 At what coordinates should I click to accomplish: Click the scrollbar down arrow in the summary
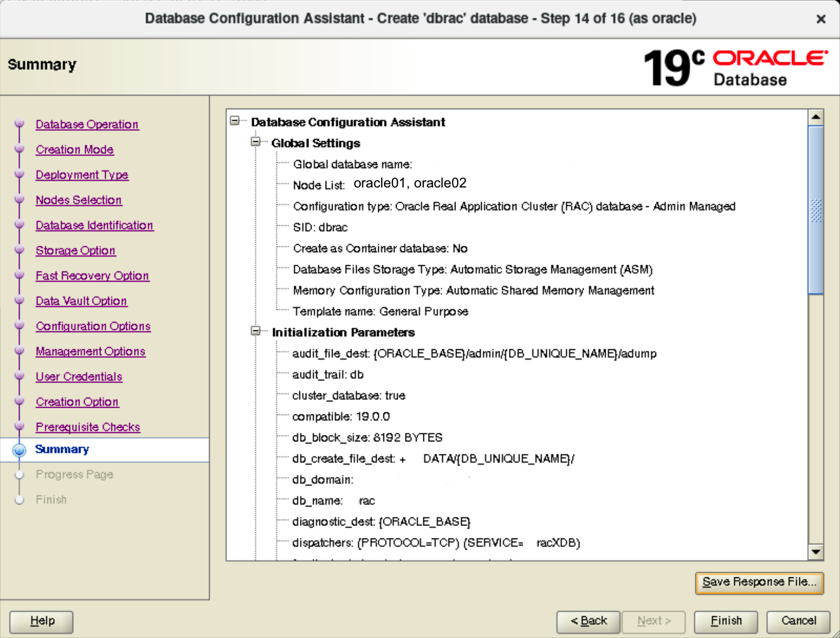[x=816, y=552]
